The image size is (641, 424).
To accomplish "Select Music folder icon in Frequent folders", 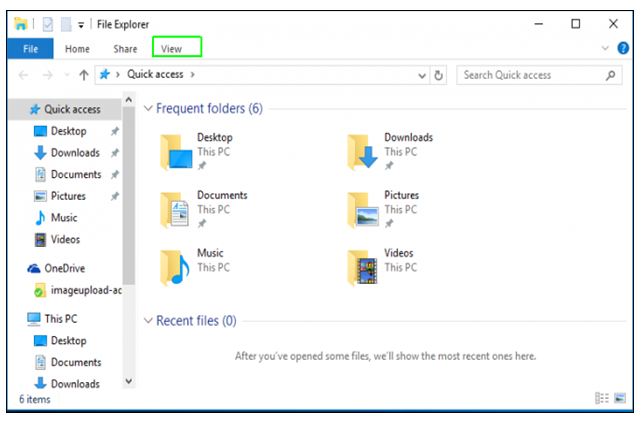I will coord(175,267).
